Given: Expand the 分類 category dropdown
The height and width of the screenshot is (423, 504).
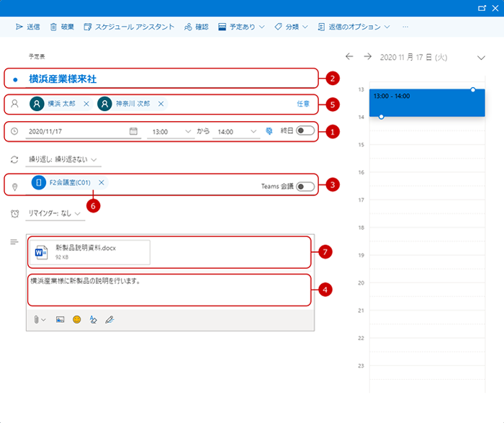Looking at the screenshot, I should tap(291, 27).
